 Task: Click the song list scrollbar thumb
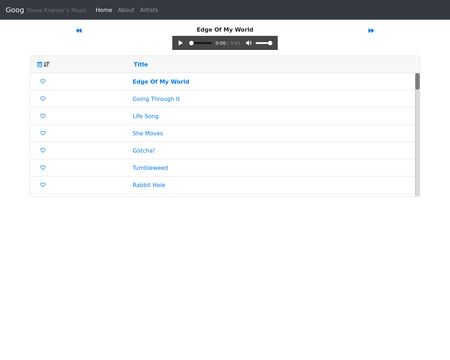(417, 81)
